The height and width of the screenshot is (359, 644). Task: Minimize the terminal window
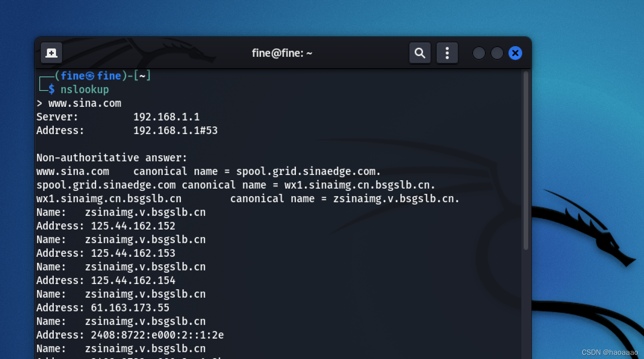click(x=479, y=53)
